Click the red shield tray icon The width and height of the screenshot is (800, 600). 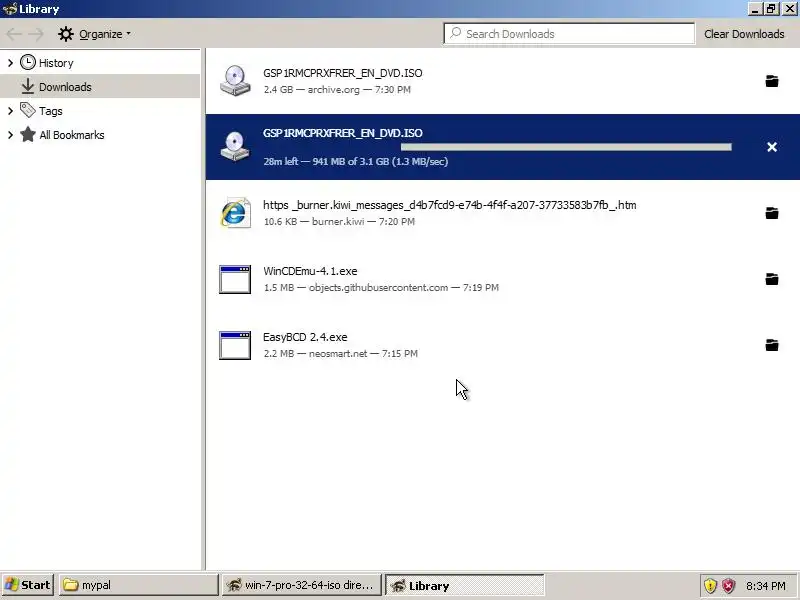point(728,585)
